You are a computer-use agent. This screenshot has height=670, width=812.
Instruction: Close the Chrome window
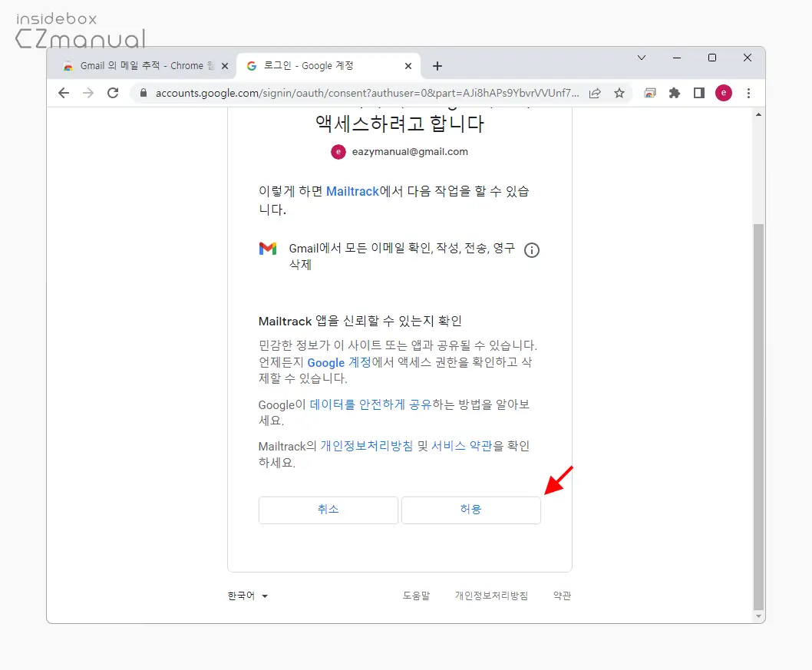[748, 58]
